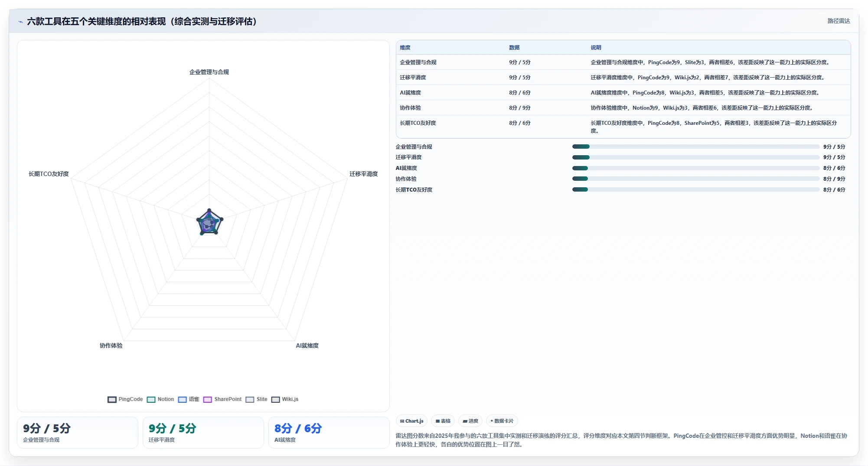Click the radar polygon at chart center
Image resolution: width=868 pixels, height=466 pixels.
point(209,223)
